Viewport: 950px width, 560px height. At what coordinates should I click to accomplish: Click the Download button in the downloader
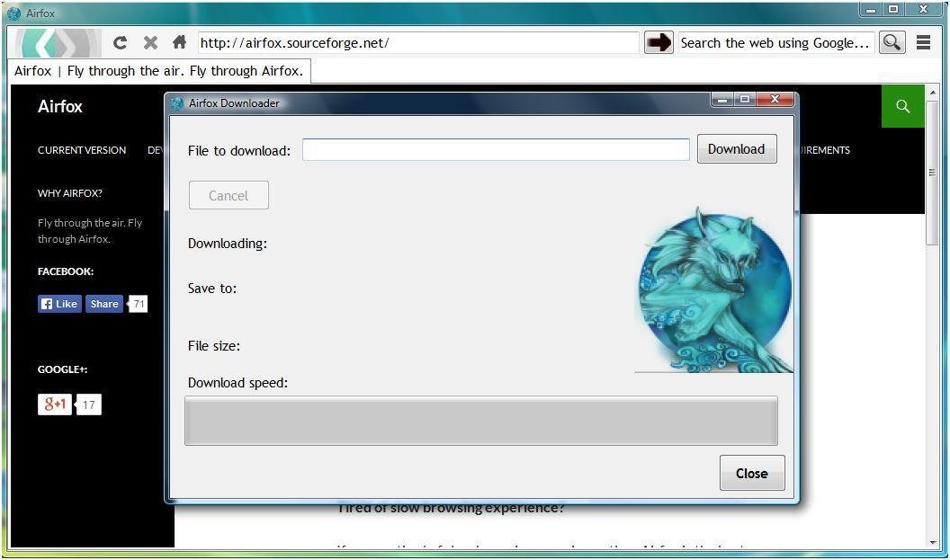click(737, 149)
